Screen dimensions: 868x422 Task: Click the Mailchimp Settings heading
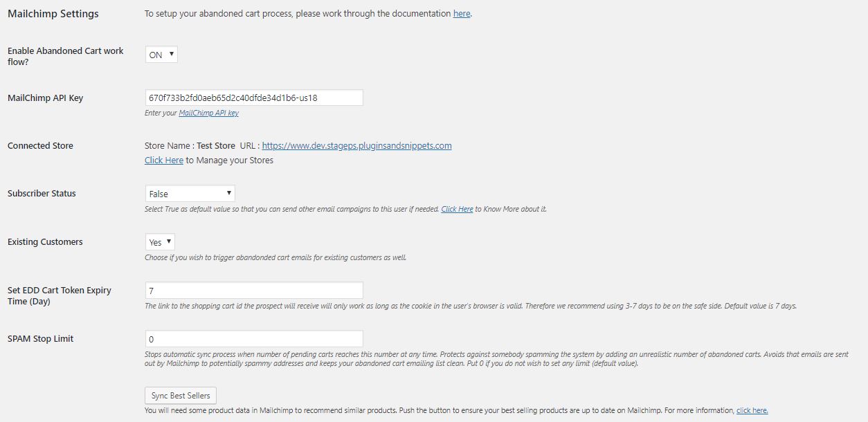pyautogui.click(x=53, y=14)
